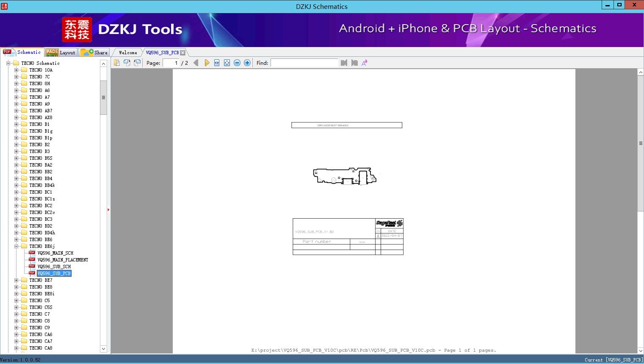This screenshot has width=644, height=364.
Task: Switch to the Layout tab
Action: [61, 53]
